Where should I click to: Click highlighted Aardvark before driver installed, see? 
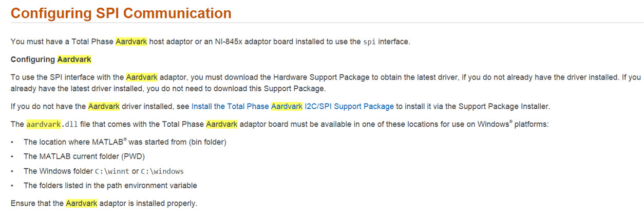(x=104, y=107)
